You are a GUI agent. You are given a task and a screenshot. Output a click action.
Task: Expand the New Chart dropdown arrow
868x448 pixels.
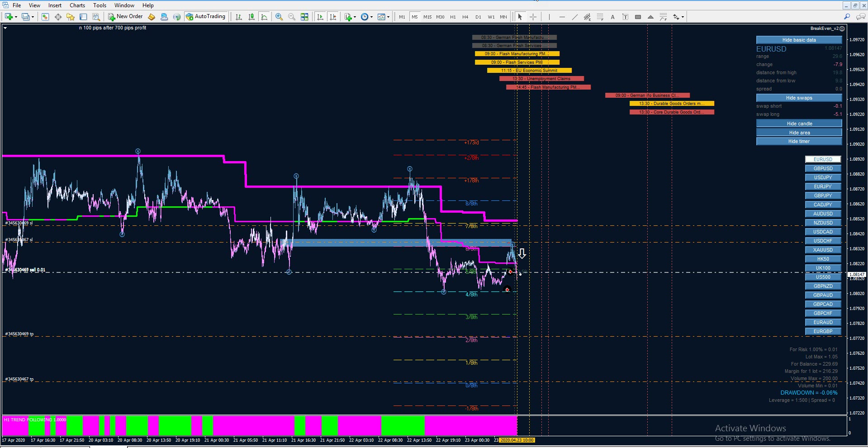pos(16,17)
